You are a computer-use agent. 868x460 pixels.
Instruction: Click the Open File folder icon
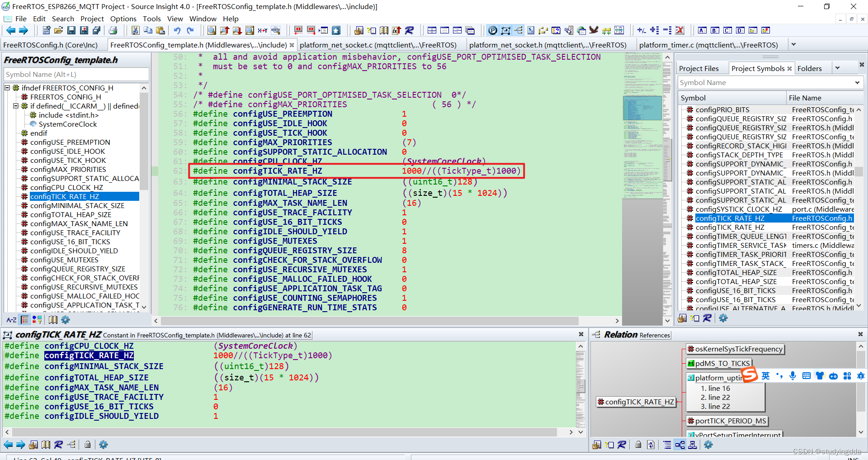pyautogui.click(x=58, y=30)
